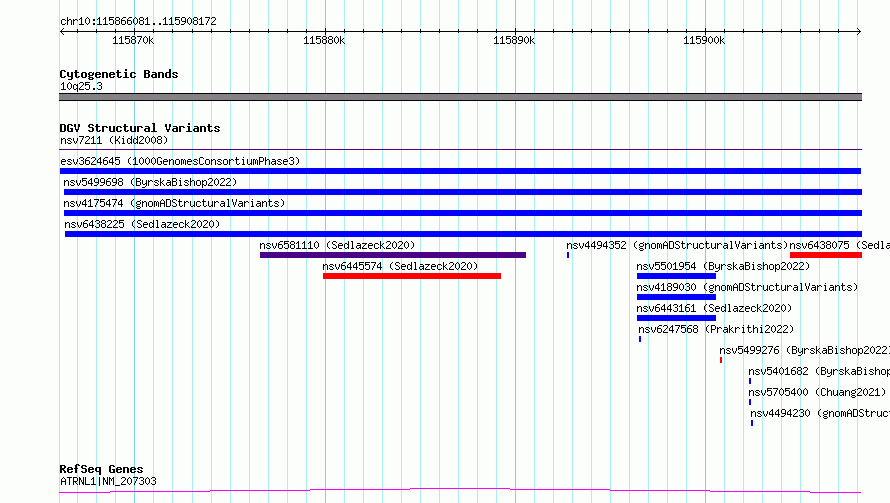
Task: Click the small blue mark for nsv5705400
Action: pyautogui.click(x=750, y=402)
